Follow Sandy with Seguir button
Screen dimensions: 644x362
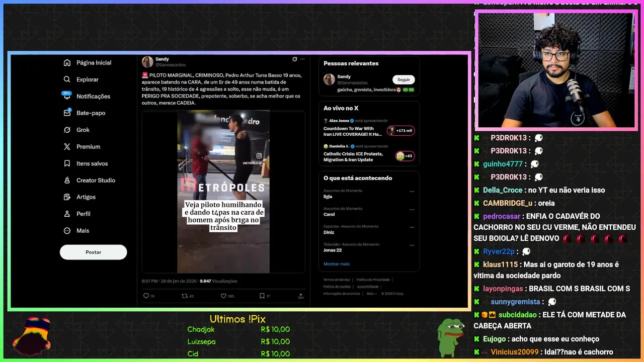coord(404,79)
